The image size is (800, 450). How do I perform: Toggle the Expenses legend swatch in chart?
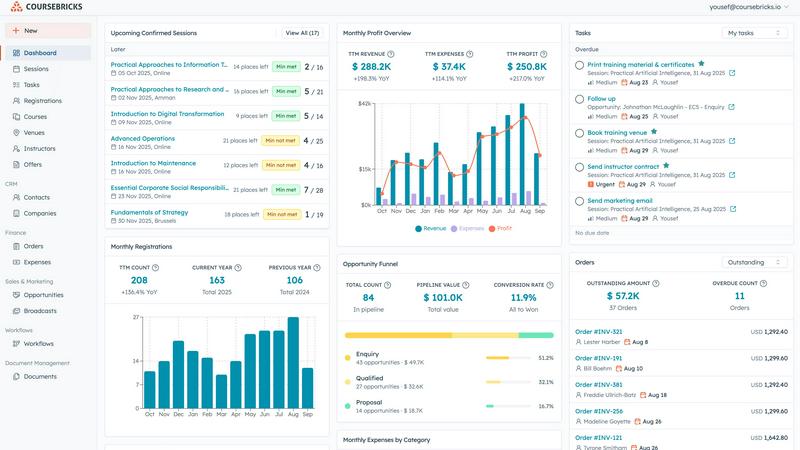coord(455,229)
